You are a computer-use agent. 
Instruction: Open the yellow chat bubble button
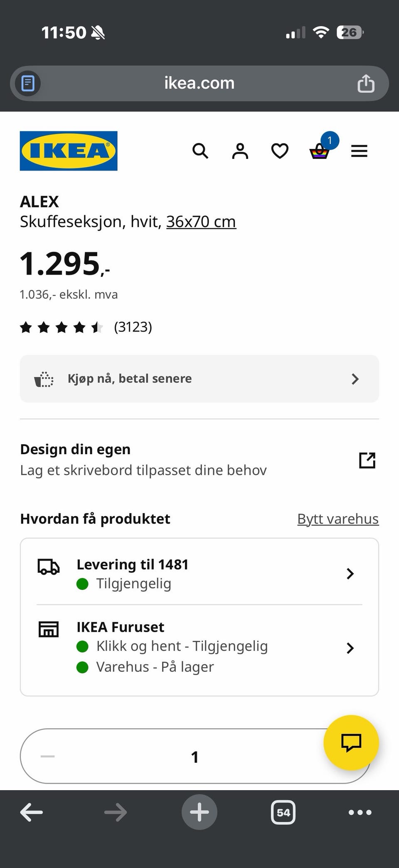tap(351, 742)
